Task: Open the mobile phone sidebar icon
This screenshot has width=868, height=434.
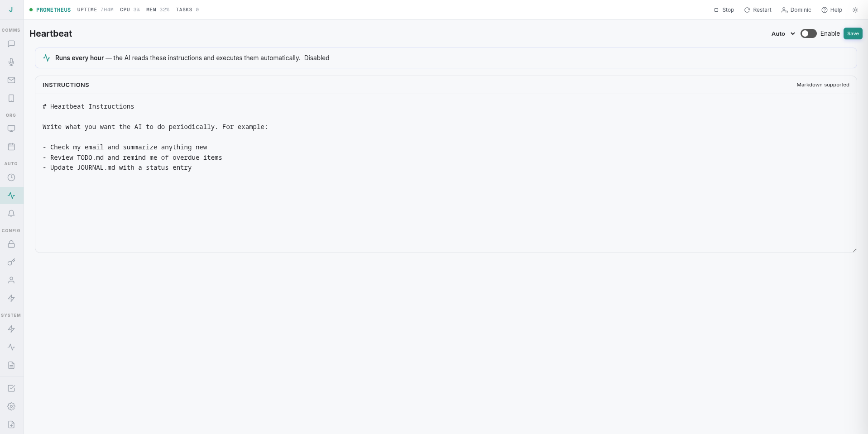Action: coord(11,98)
